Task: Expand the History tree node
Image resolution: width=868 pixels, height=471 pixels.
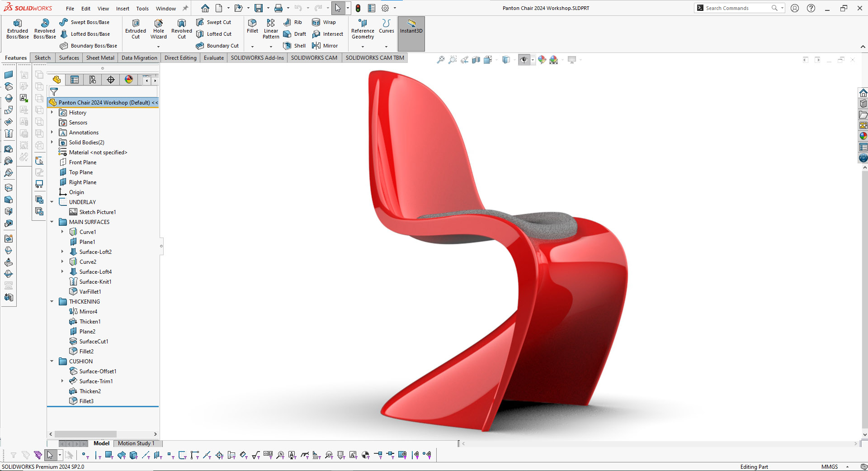Action: click(x=52, y=112)
